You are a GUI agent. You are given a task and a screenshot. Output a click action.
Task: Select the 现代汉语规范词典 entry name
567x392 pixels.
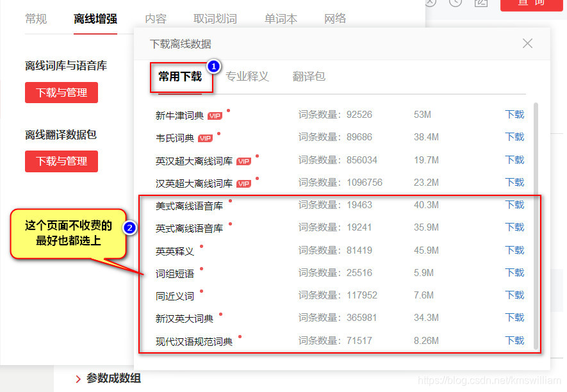coord(194,341)
